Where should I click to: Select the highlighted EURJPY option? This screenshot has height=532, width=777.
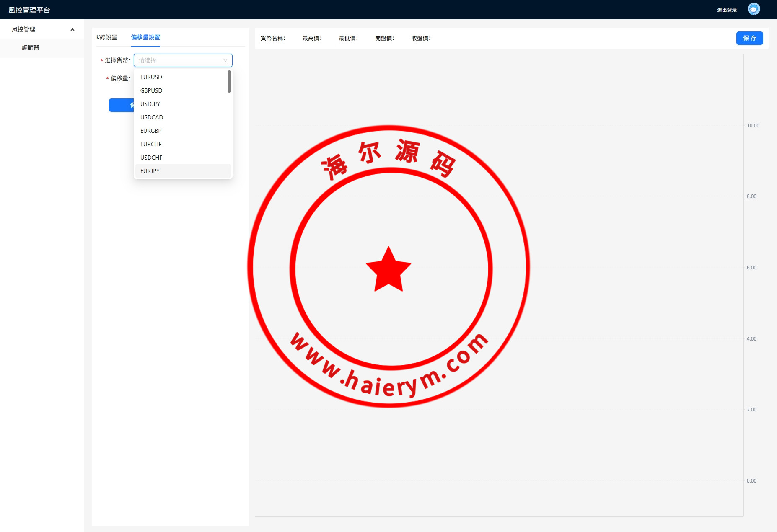[150, 171]
